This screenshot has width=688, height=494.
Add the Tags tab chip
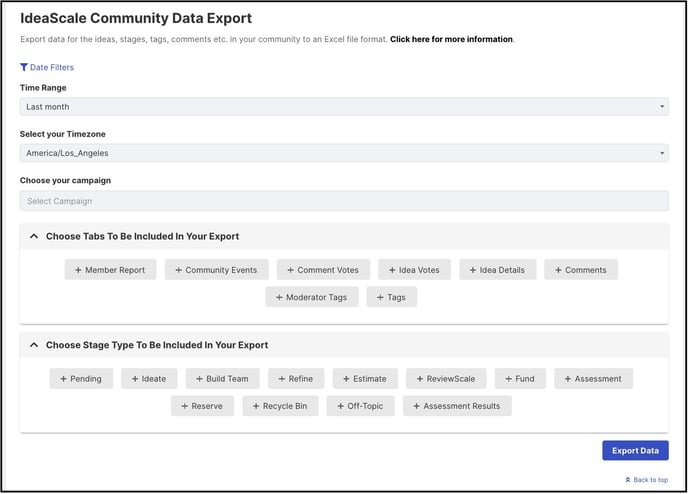point(391,297)
